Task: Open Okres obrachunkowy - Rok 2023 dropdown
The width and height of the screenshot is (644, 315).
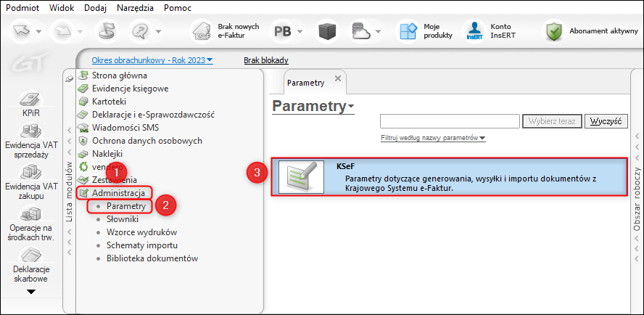Action: click(x=152, y=60)
